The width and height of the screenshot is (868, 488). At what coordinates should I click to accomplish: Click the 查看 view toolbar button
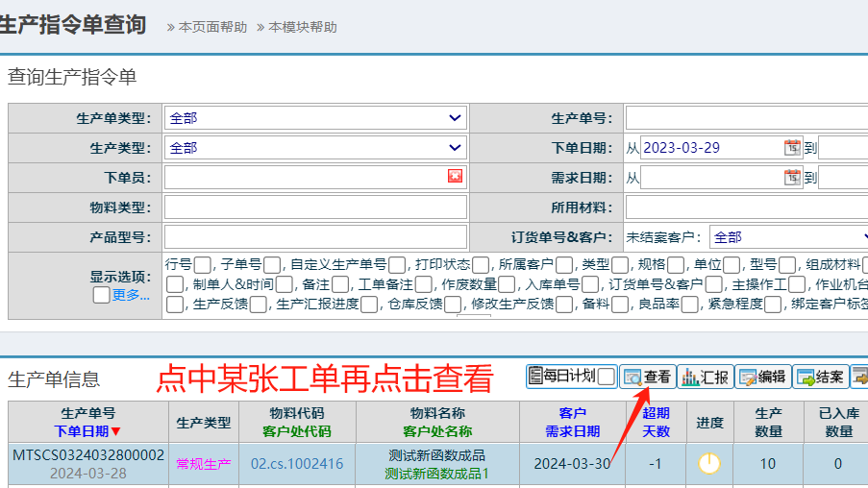[x=647, y=377]
